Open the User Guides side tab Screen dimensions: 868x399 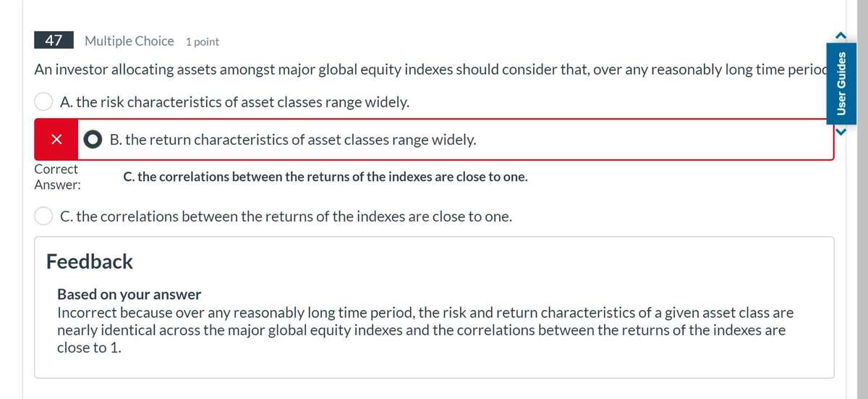click(x=841, y=83)
